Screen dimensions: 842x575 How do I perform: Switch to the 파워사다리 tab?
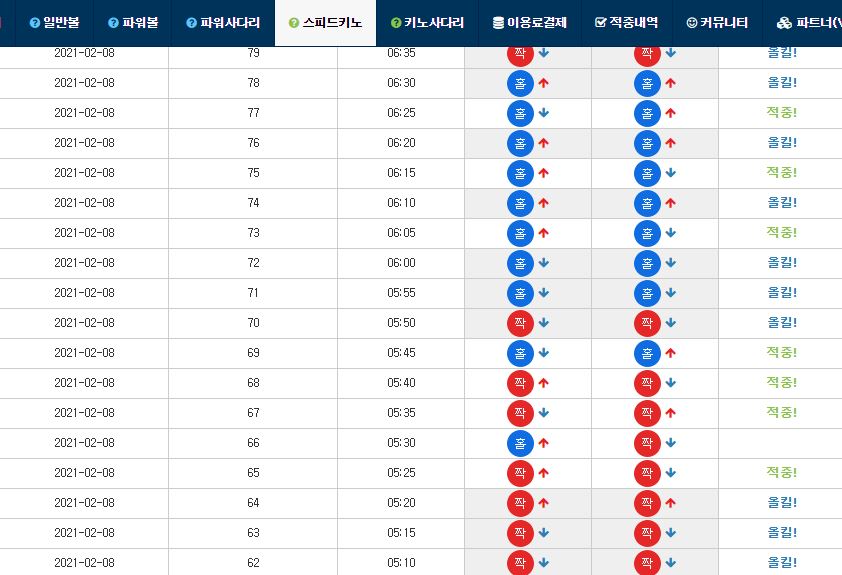coord(223,23)
